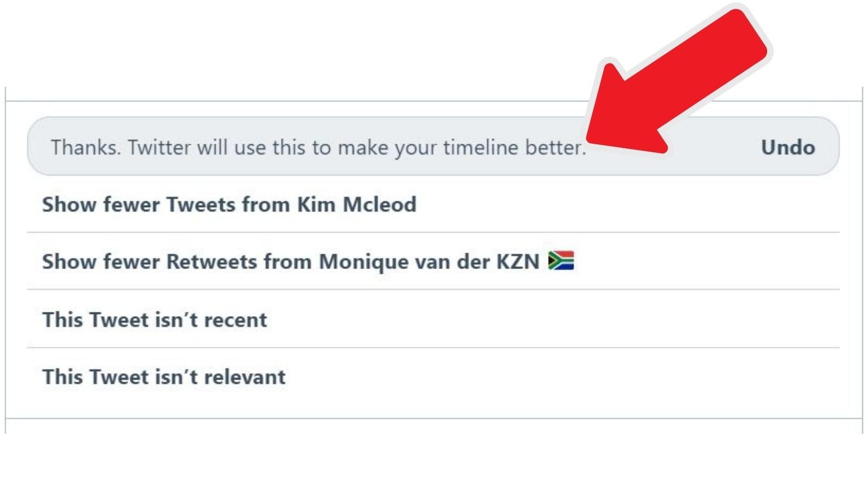The width and height of the screenshot is (868, 488).
Task: Choose Show fewer Retweets from Monique van der KZN
Action: 433,261
